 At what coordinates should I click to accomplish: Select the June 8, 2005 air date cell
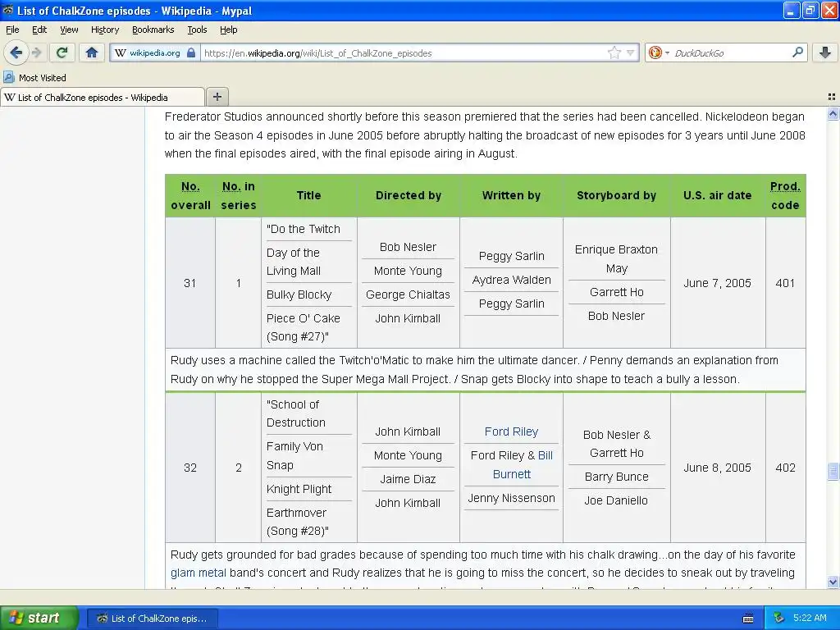pyautogui.click(x=717, y=468)
